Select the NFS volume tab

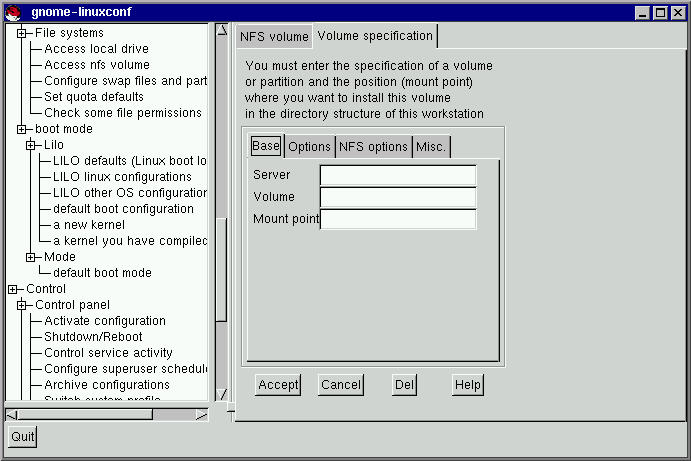tap(274, 37)
